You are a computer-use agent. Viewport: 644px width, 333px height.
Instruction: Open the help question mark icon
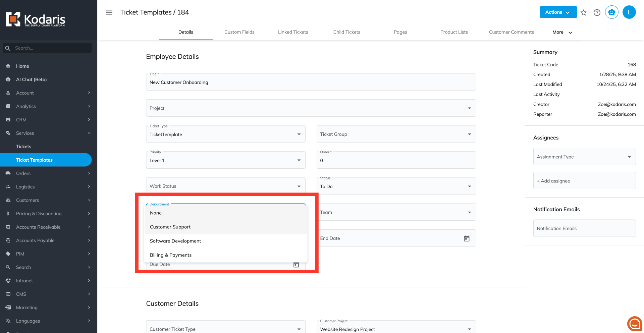tap(597, 12)
